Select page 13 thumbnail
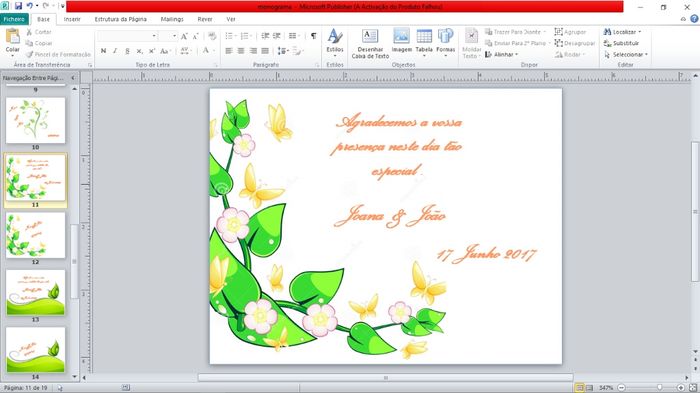This screenshot has width=700, height=393. coord(35,293)
